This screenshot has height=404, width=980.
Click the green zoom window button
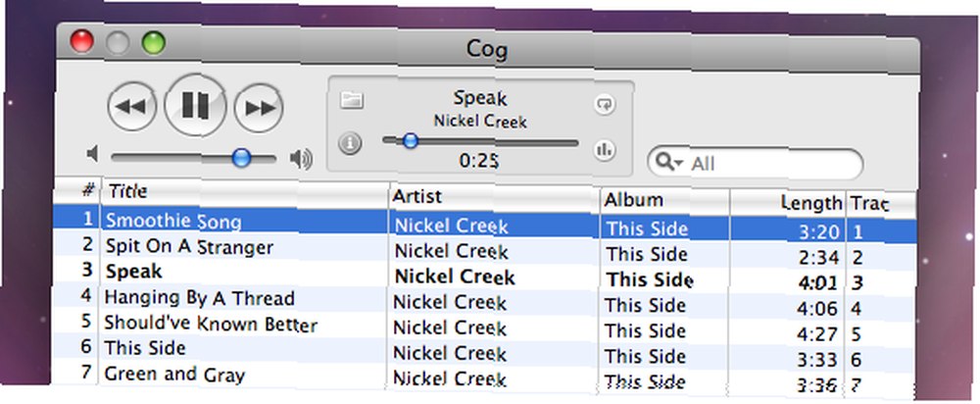pyautogui.click(x=153, y=42)
